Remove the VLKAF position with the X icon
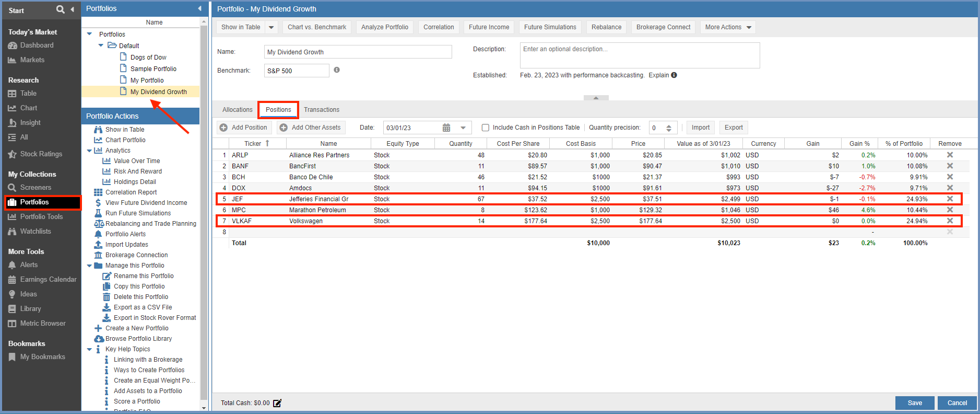Image resolution: width=980 pixels, height=414 pixels. click(950, 221)
